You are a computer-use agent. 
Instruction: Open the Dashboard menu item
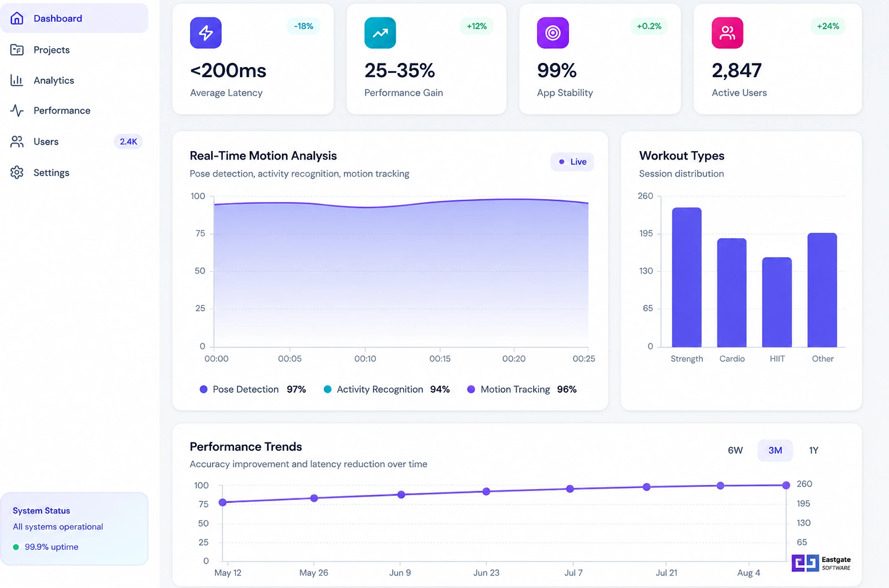point(74,18)
